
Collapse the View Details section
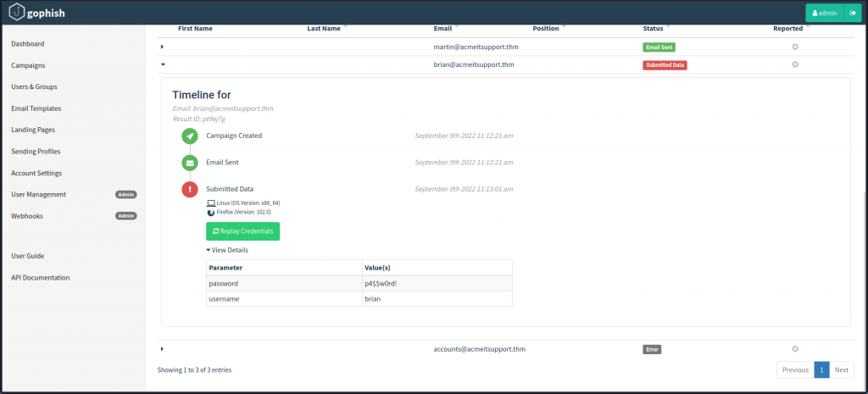(x=227, y=250)
